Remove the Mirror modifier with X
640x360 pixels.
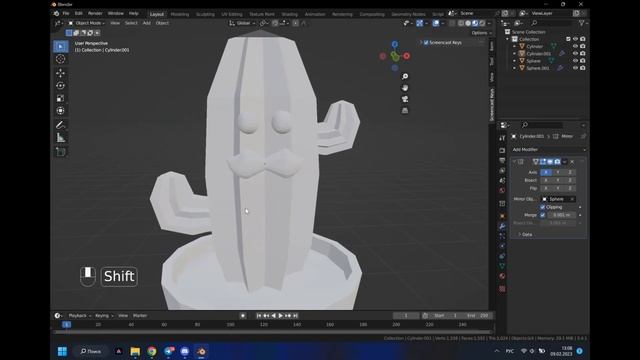click(x=572, y=162)
